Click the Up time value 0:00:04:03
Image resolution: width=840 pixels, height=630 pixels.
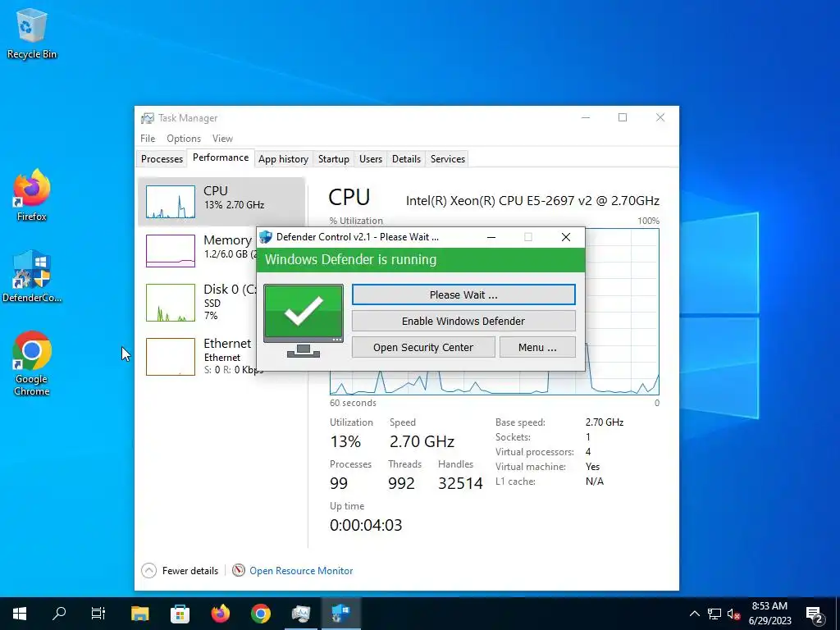tap(366, 525)
